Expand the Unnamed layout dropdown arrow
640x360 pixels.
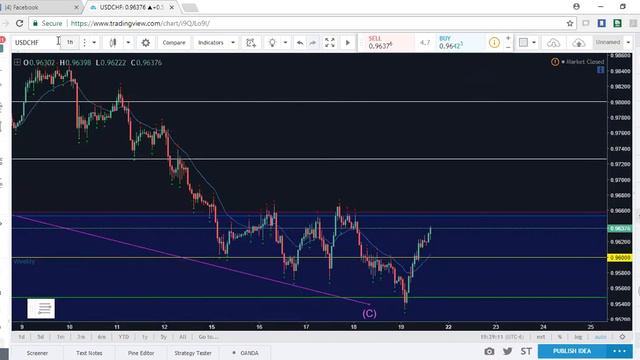pos(628,42)
